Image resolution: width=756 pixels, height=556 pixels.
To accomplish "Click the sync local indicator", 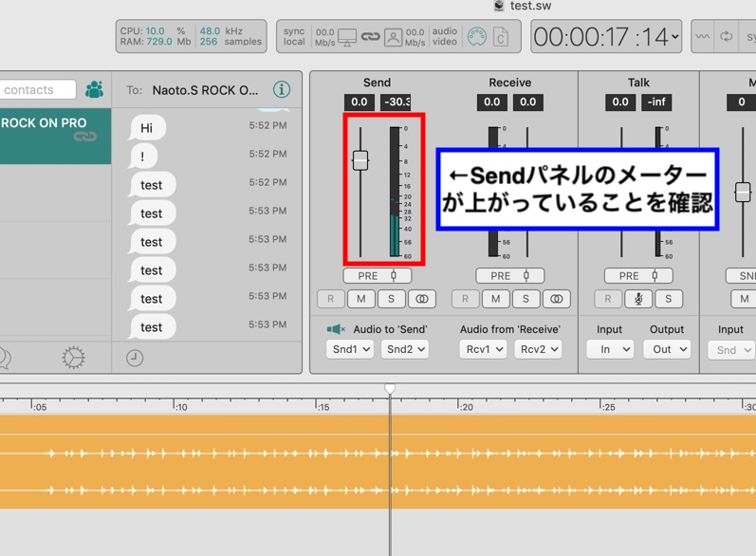I will point(294,37).
